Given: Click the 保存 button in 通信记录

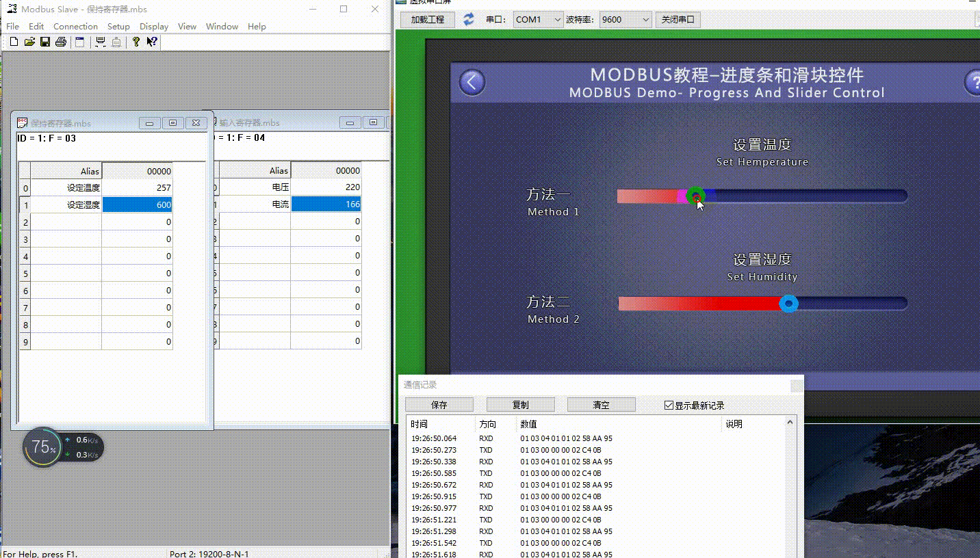Looking at the screenshot, I should pyautogui.click(x=439, y=405).
